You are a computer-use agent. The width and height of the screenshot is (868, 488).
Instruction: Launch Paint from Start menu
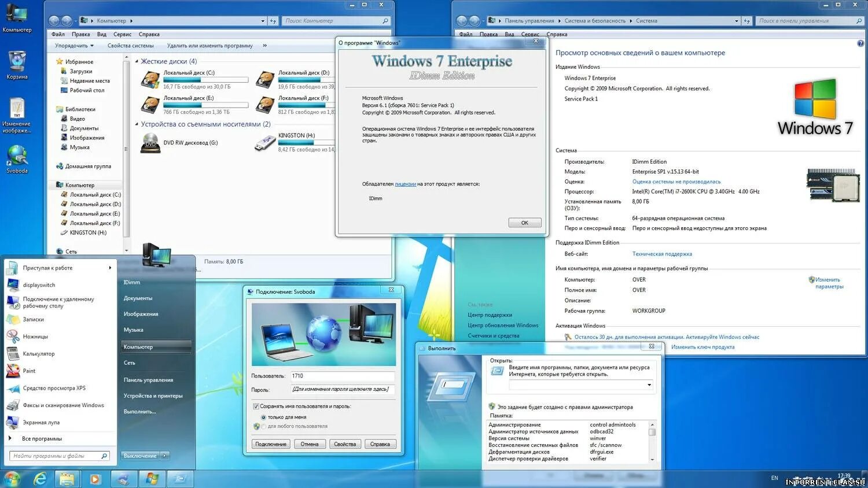(x=29, y=371)
